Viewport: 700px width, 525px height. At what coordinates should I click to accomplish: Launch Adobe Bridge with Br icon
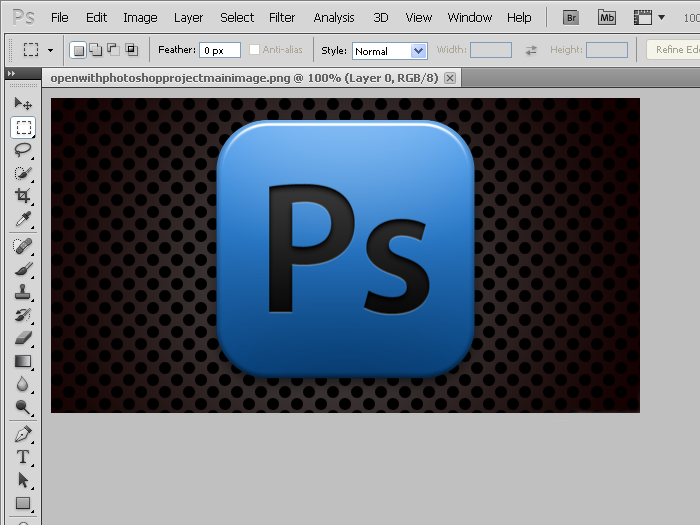coord(571,18)
